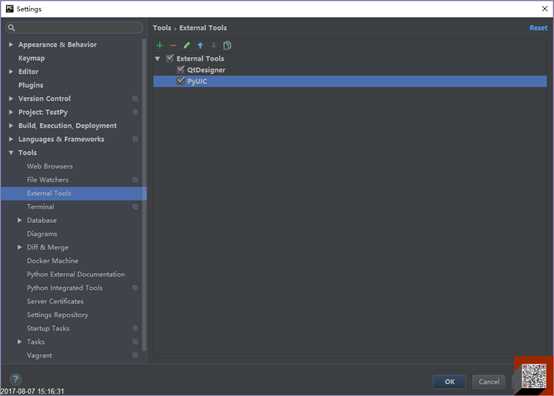Move tool up with the arrow icon
The height and width of the screenshot is (396, 554).
coord(200,45)
